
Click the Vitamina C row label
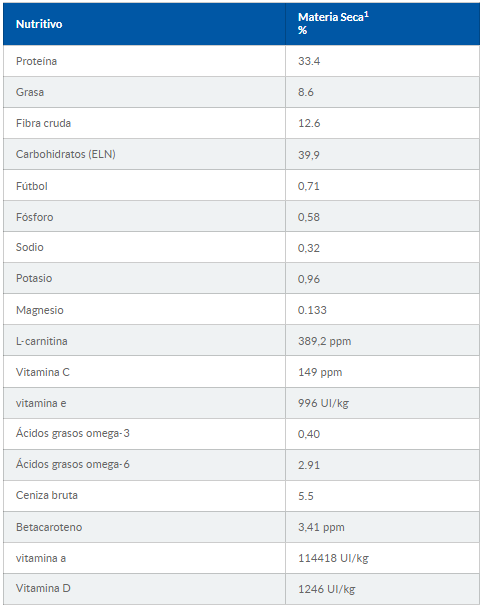click(x=43, y=372)
